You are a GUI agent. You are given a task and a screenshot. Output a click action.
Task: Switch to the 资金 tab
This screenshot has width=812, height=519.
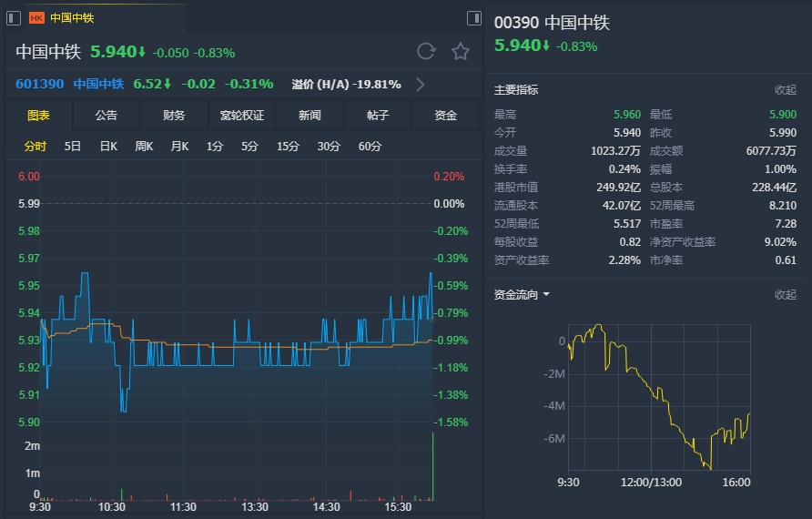click(x=445, y=116)
